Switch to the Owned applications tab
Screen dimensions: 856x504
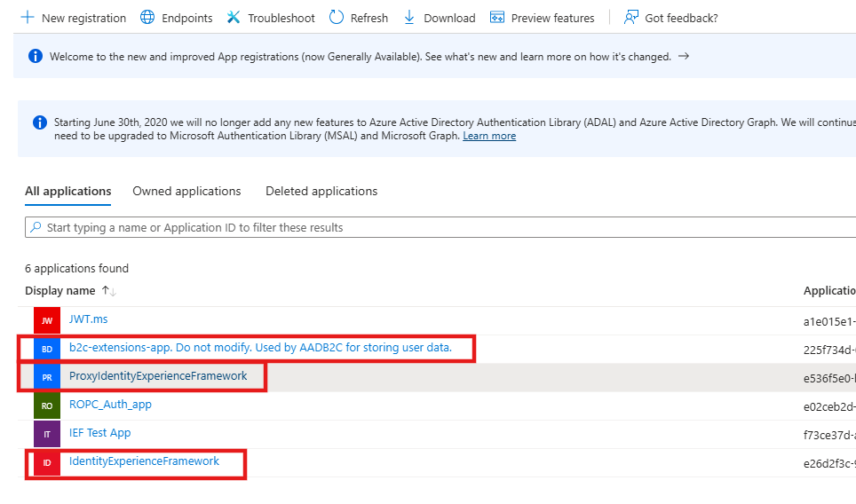coord(186,192)
